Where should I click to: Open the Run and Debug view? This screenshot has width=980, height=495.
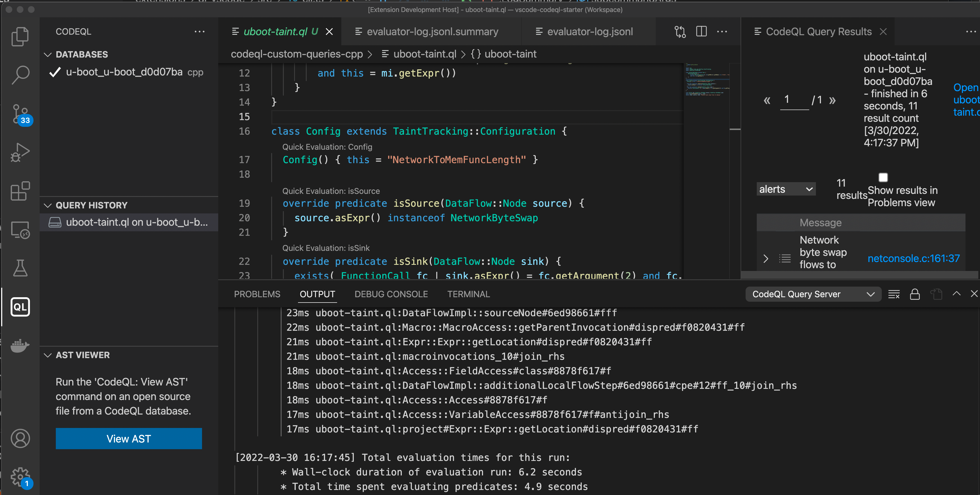pyautogui.click(x=20, y=152)
